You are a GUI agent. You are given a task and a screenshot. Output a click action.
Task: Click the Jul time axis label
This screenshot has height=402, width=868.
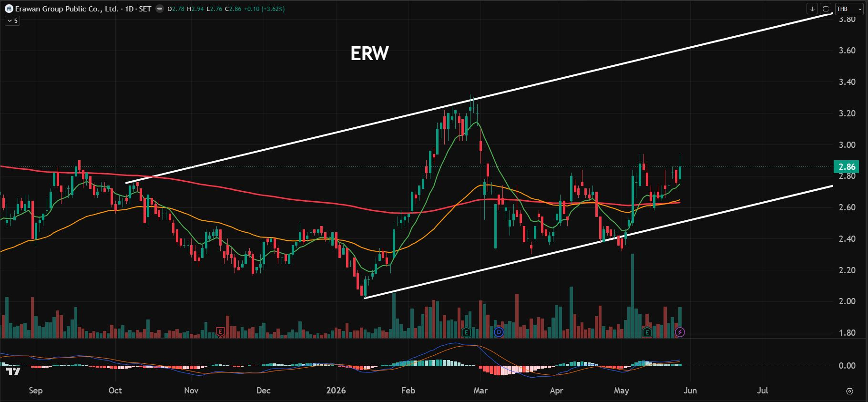[763, 391]
